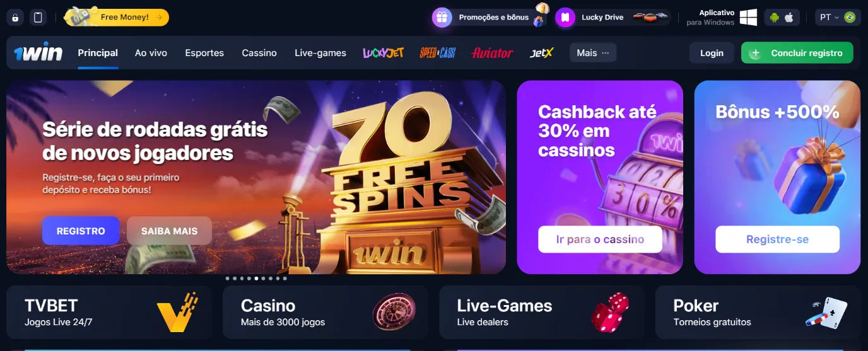
Task: Switch to the Ao vivo tab
Action: tap(151, 53)
